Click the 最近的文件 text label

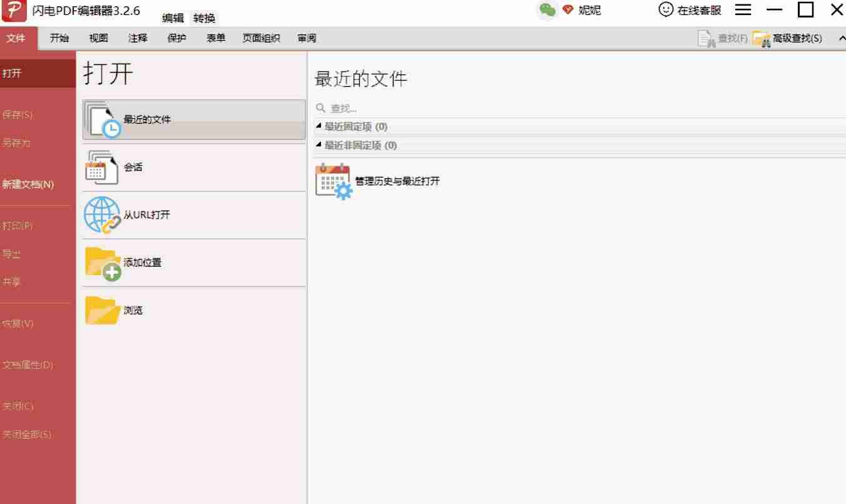point(147,119)
